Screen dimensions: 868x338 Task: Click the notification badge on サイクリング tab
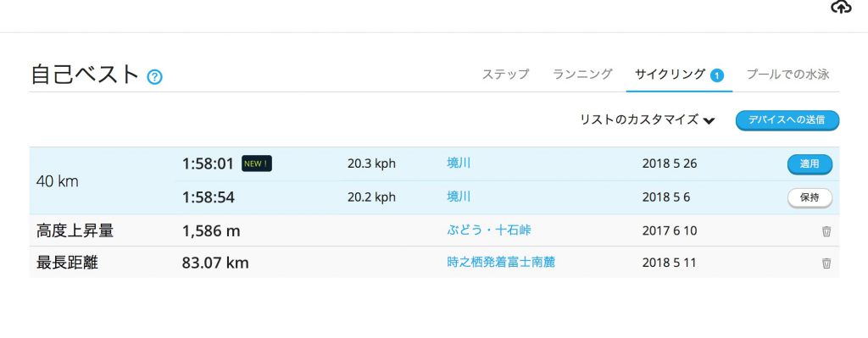pos(717,75)
